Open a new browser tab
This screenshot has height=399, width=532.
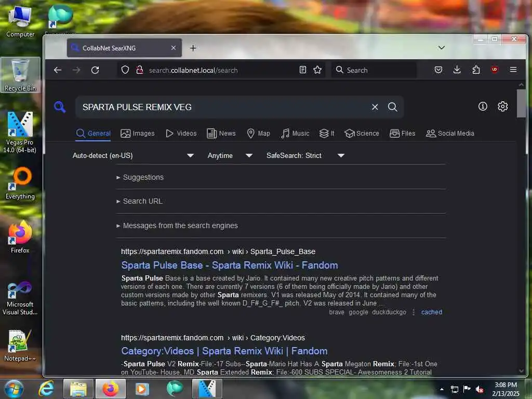point(193,48)
